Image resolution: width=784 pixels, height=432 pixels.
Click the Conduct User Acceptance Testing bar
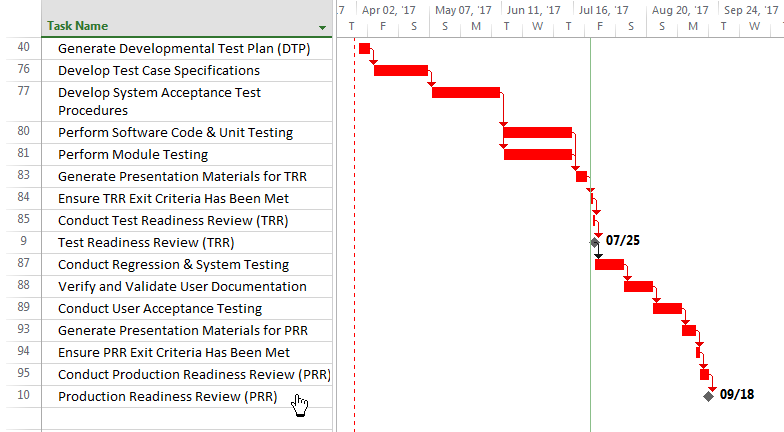[668, 308]
